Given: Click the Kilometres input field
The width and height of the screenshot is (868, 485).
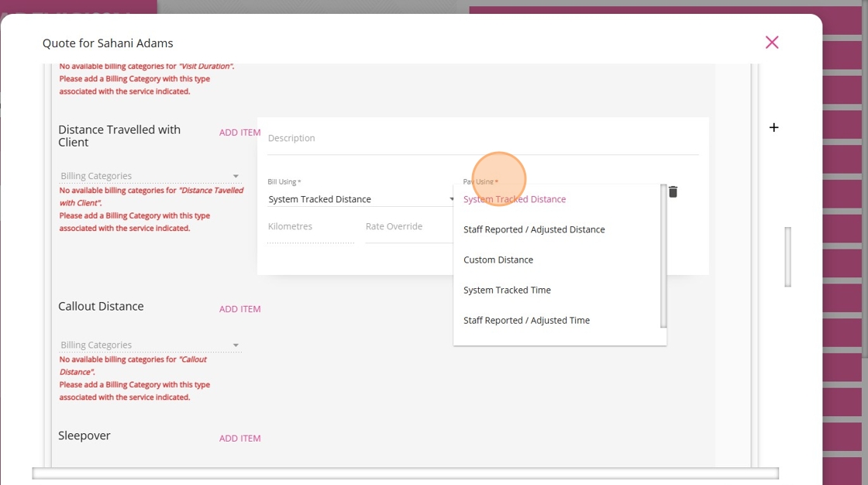Looking at the screenshot, I should (311, 227).
